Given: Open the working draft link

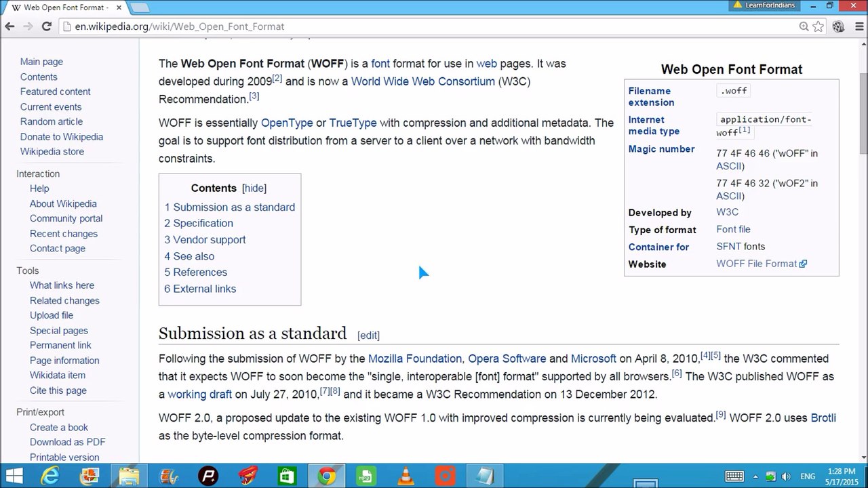Looking at the screenshot, I should coord(200,394).
